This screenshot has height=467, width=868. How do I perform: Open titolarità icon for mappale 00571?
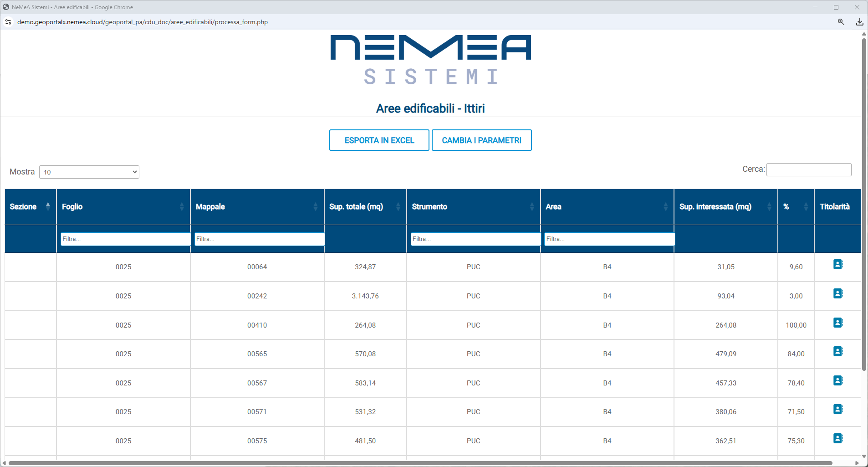point(837,409)
